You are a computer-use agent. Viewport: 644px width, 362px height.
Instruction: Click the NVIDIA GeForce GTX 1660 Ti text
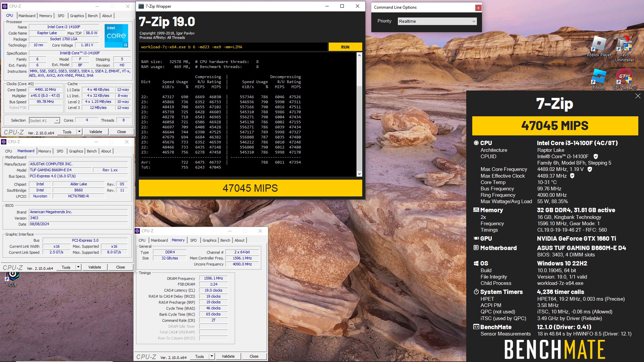pos(576,238)
